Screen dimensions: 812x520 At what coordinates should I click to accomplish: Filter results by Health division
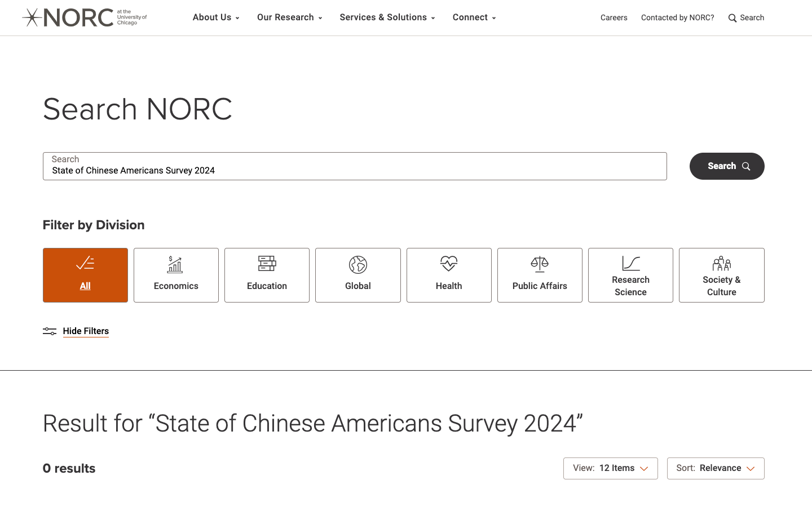tap(449, 275)
